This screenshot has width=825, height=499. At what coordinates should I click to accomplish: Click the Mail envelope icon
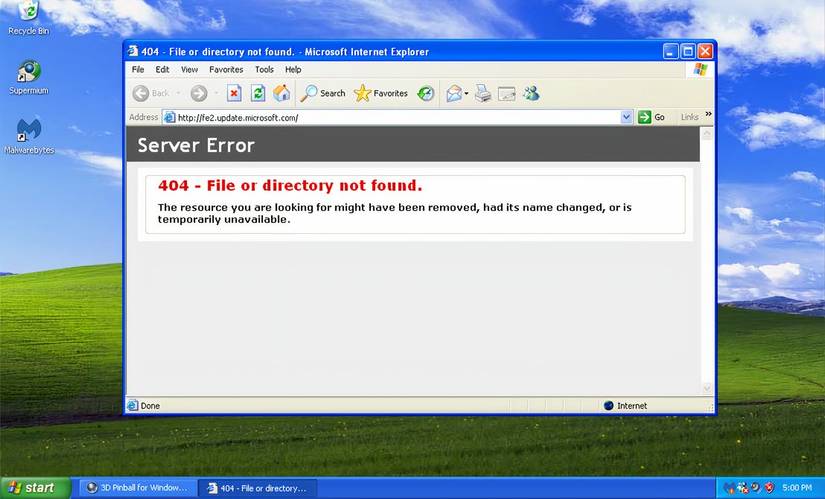click(x=454, y=94)
